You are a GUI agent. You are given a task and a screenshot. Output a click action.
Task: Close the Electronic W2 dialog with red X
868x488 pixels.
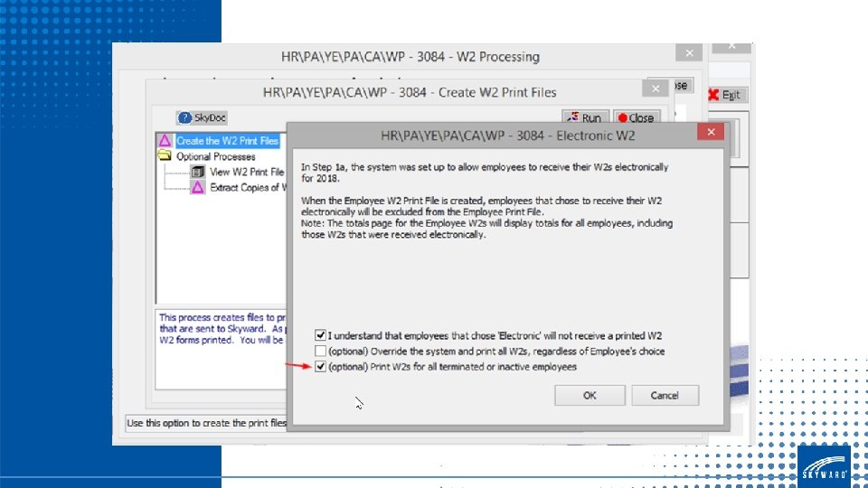pyautogui.click(x=711, y=132)
